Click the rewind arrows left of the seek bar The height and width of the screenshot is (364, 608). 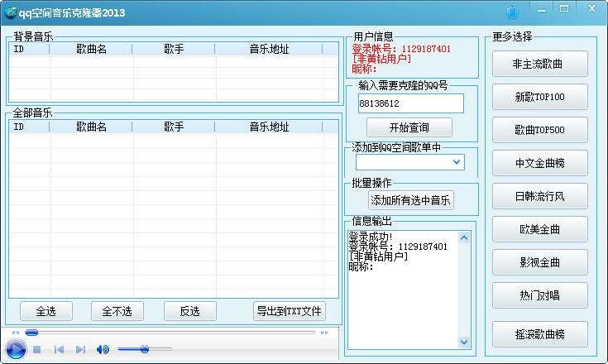(15, 333)
